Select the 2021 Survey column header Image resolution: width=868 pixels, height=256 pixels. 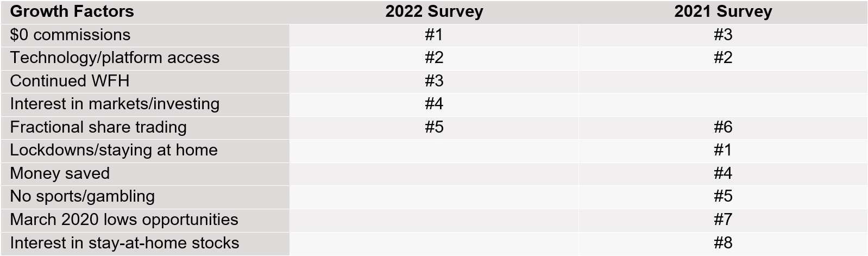click(723, 11)
